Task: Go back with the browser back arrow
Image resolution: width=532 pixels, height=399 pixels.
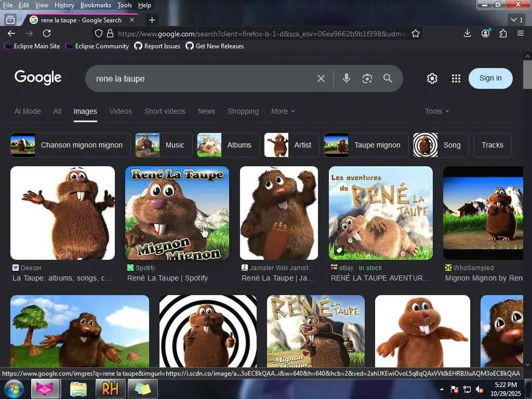Action: point(11,33)
